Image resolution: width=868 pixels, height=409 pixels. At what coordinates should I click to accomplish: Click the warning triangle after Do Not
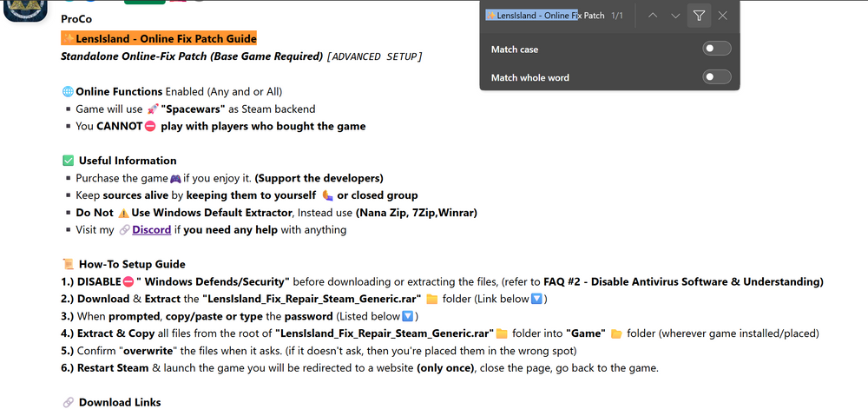click(x=123, y=213)
